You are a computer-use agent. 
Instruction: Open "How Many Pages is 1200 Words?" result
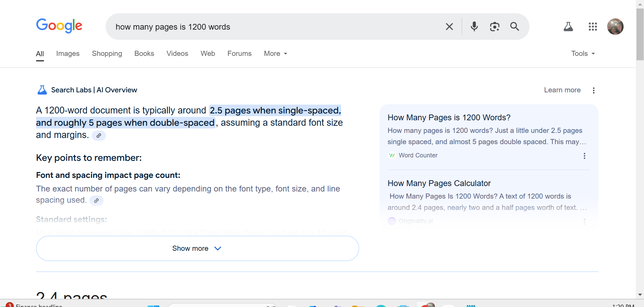449,118
